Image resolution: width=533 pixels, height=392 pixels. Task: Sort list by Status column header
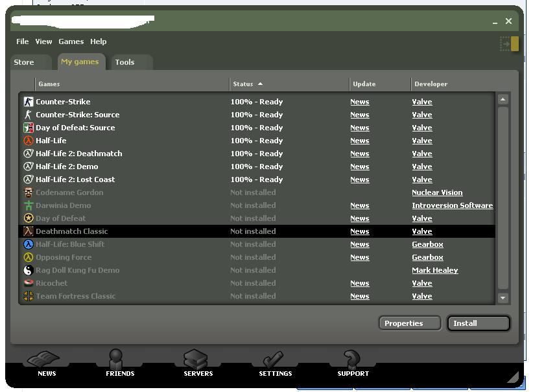289,84
